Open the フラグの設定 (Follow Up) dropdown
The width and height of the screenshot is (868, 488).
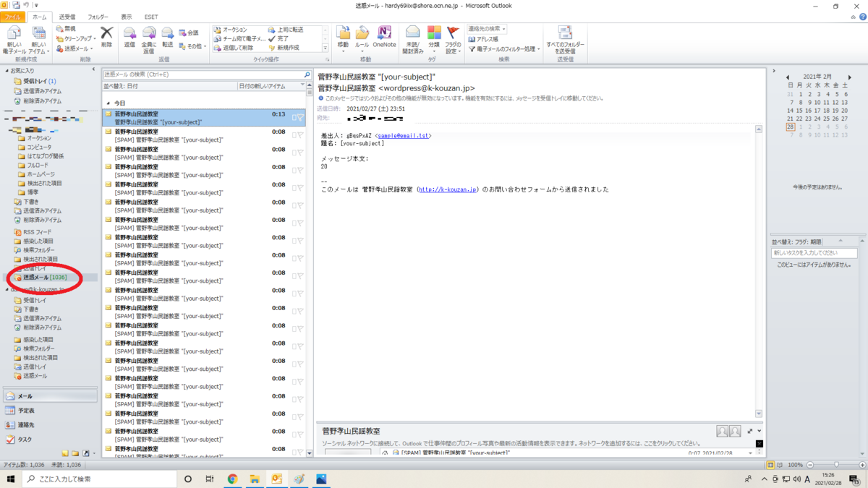pos(454,40)
